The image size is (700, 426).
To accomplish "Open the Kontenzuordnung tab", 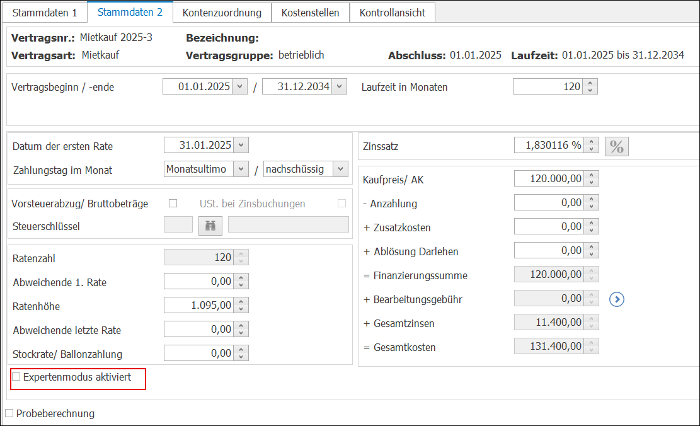I will point(222,13).
